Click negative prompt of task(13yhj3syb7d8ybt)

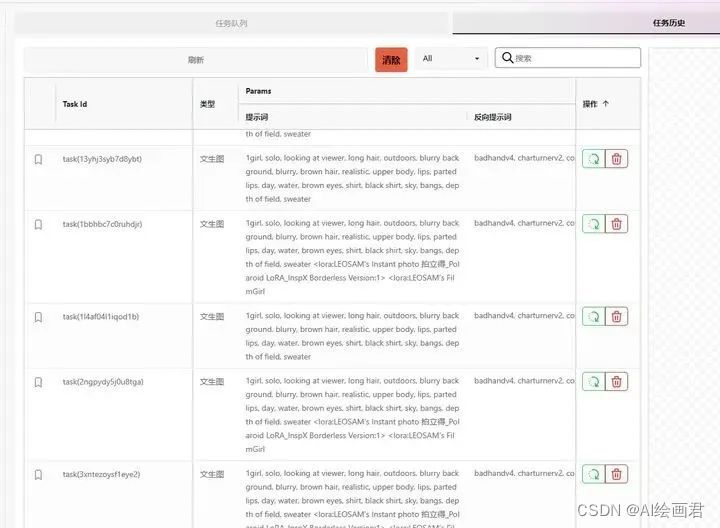[524, 158]
